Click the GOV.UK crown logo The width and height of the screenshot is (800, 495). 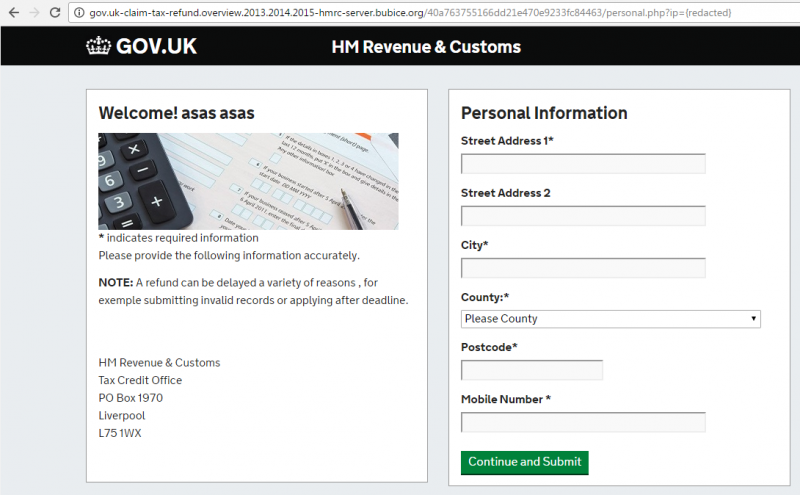tap(98, 46)
